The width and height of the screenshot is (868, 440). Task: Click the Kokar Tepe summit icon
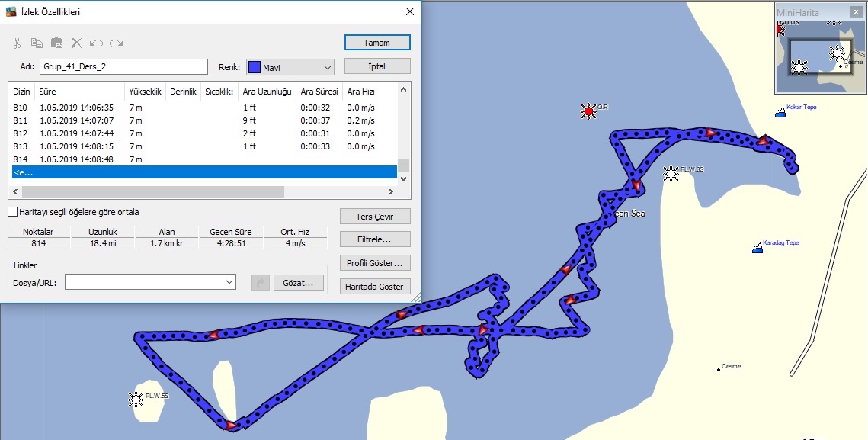point(780,113)
